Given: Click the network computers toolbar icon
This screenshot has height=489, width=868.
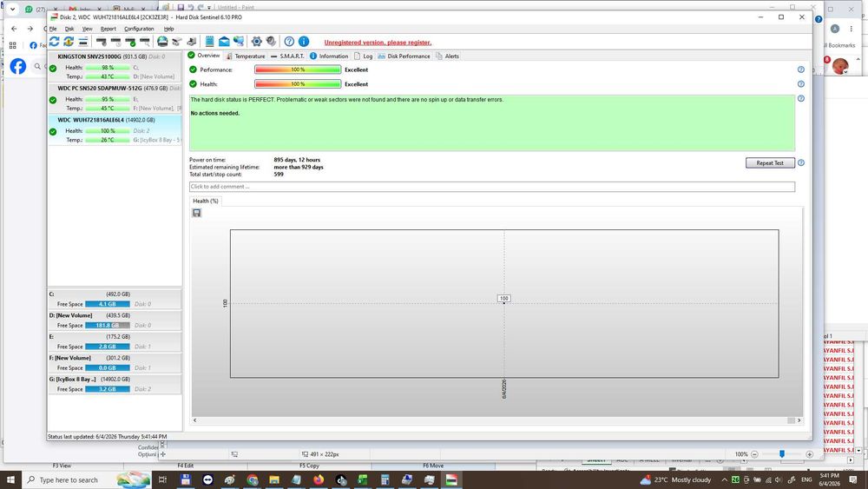Looking at the screenshot, I should pos(239,42).
